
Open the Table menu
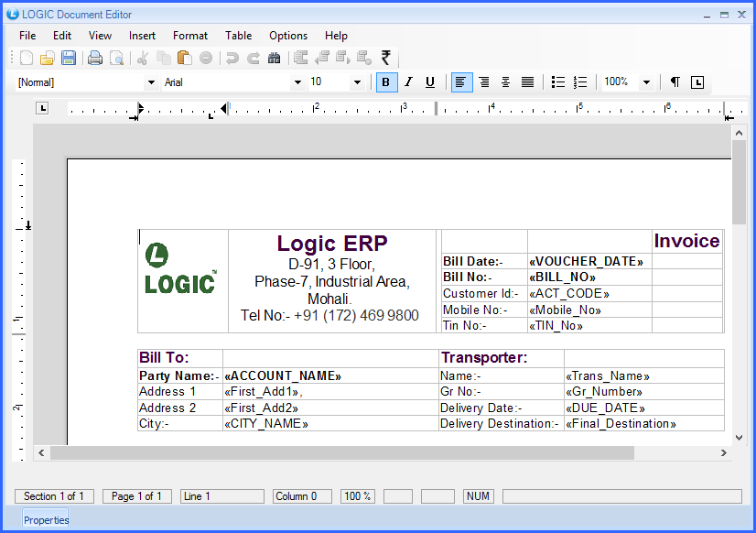[x=238, y=36]
